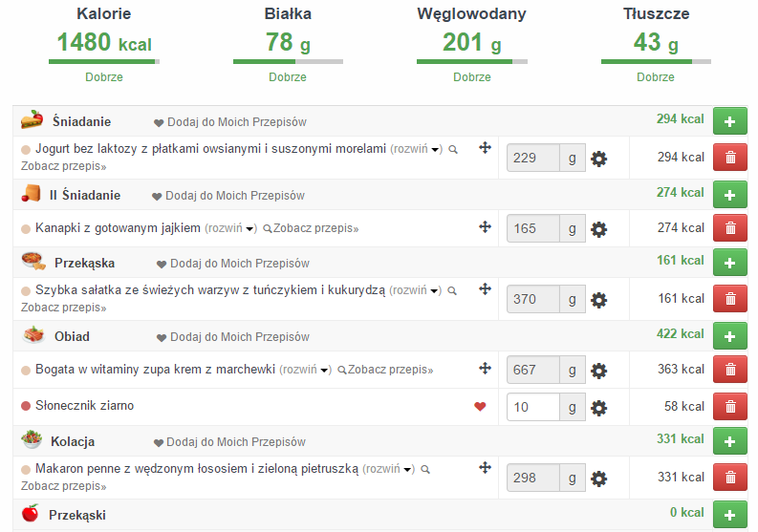Toggle red heart favorite for Słonecznik ziarno

point(480,407)
